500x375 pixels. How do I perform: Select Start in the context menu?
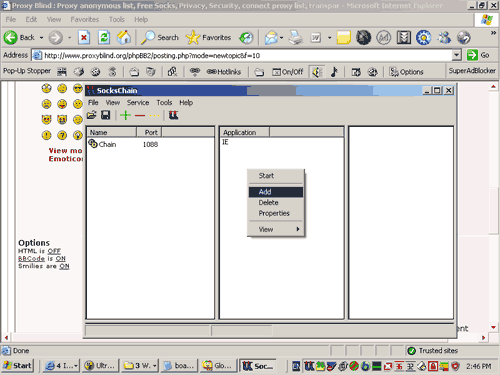click(276, 176)
